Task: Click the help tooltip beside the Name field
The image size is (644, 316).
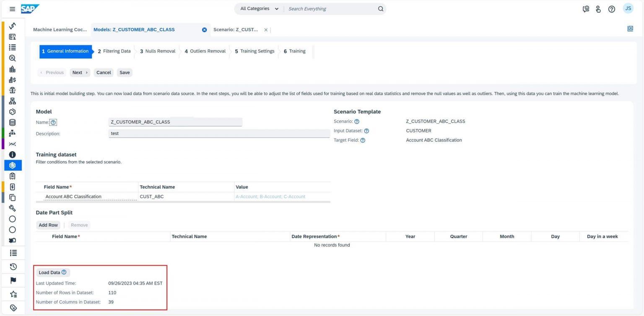Action: (x=53, y=122)
